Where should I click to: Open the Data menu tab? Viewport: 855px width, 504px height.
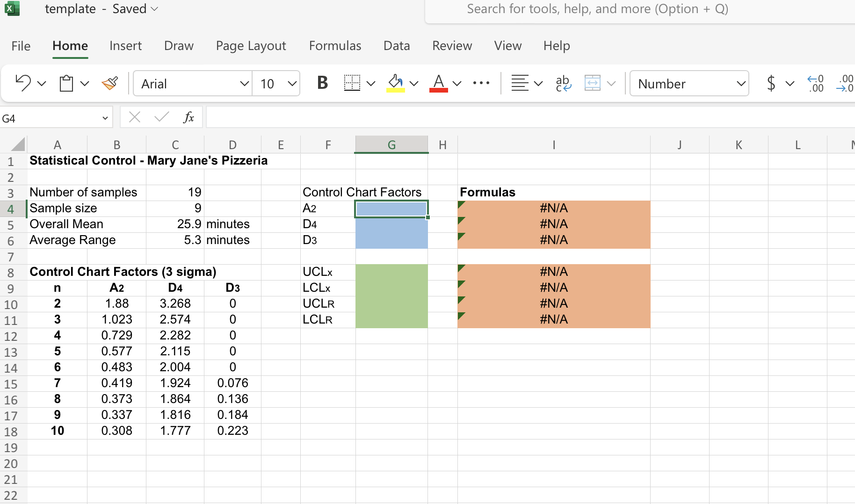click(x=396, y=45)
